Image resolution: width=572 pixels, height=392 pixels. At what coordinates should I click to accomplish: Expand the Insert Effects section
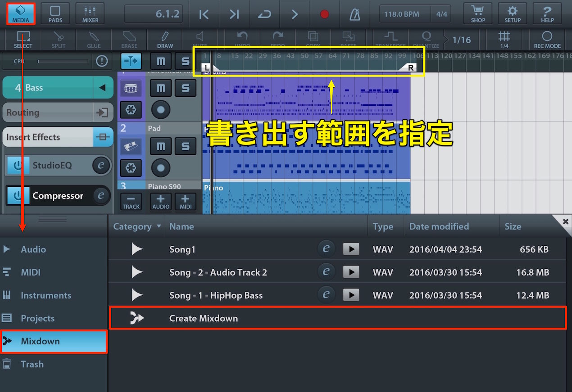(58, 137)
